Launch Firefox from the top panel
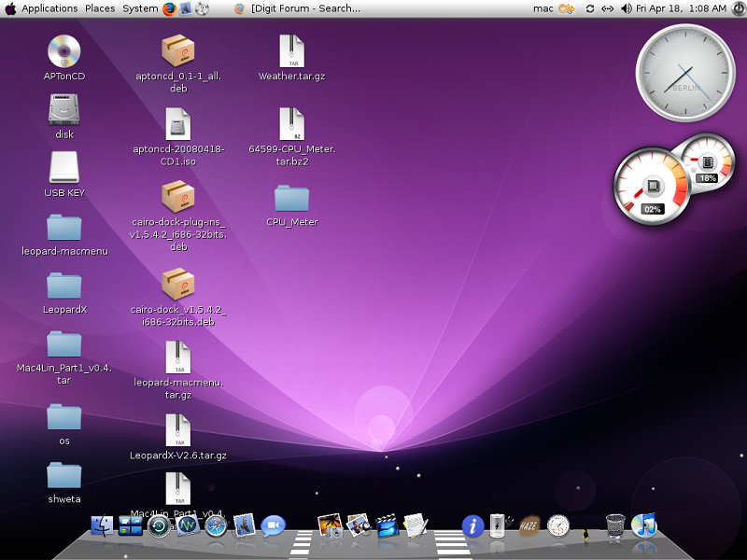 pos(169,8)
